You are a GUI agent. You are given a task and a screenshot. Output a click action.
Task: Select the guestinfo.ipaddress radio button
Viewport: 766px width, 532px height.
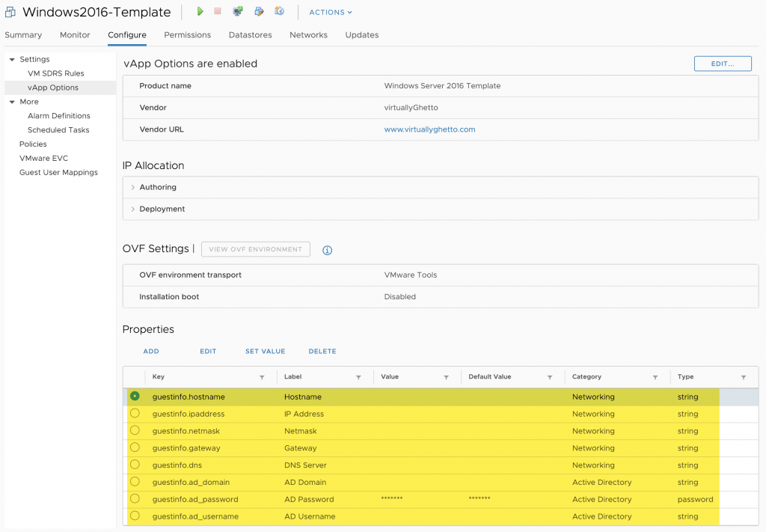click(135, 413)
